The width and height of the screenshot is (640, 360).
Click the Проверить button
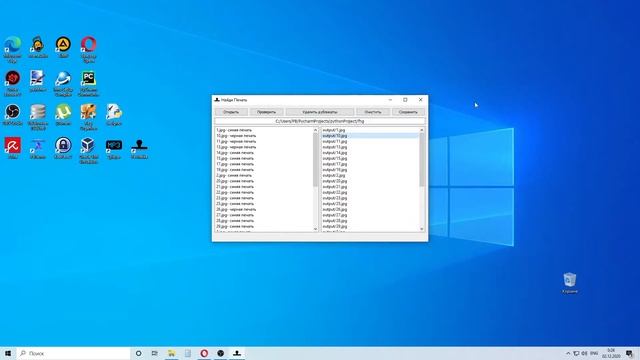(x=267, y=112)
